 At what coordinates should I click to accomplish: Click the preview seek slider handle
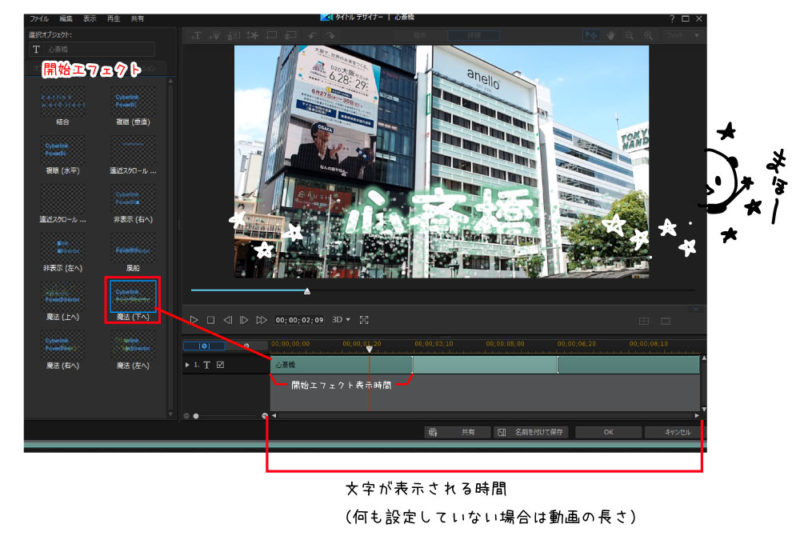click(x=307, y=291)
